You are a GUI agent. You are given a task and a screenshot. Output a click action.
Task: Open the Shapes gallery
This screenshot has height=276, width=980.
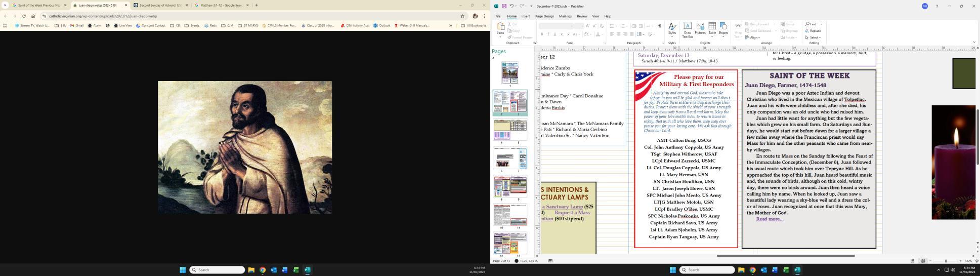723,30
